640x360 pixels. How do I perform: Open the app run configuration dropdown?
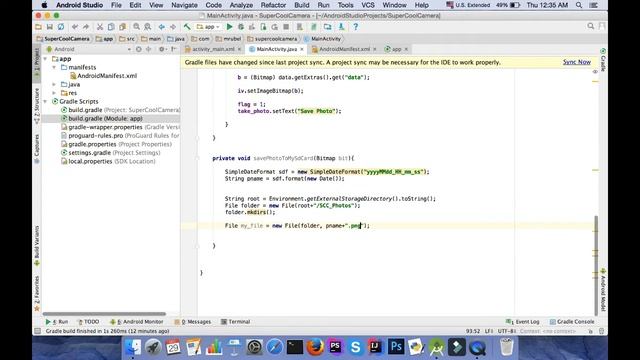(x=208, y=27)
